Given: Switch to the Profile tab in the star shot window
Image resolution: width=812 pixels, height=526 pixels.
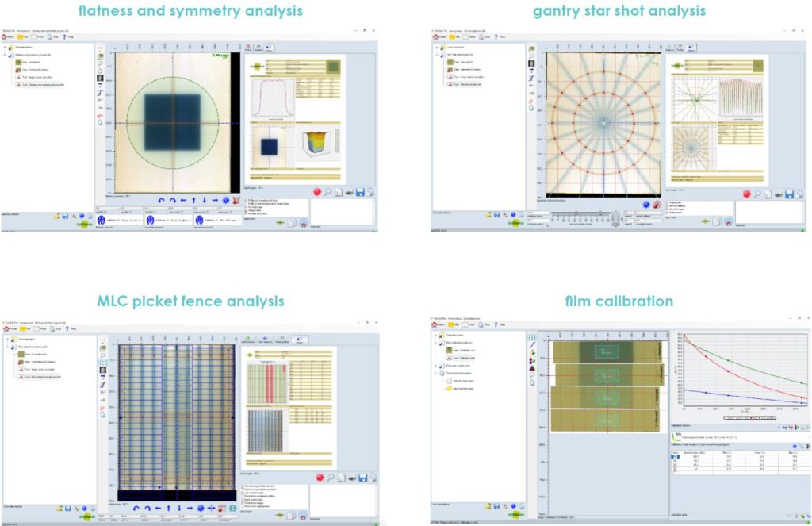Looking at the screenshot, I should tap(679, 49).
